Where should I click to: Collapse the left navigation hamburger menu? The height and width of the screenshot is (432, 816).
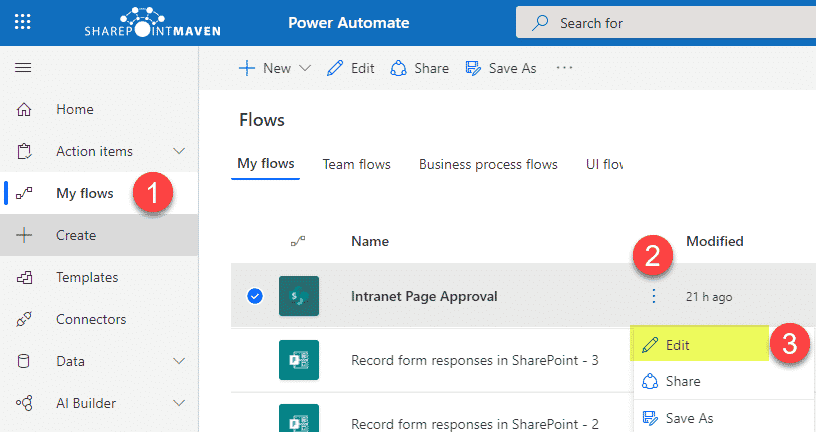pyautogui.click(x=23, y=68)
